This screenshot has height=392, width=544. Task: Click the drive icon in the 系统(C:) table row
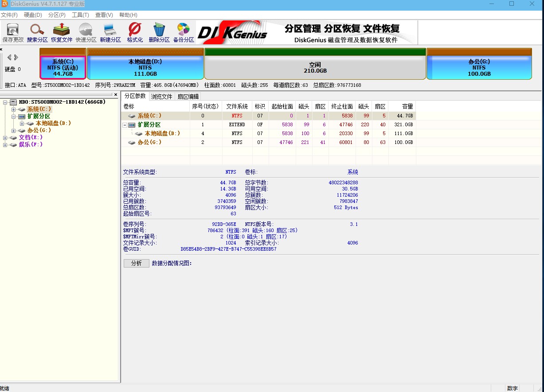coord(132,116)
